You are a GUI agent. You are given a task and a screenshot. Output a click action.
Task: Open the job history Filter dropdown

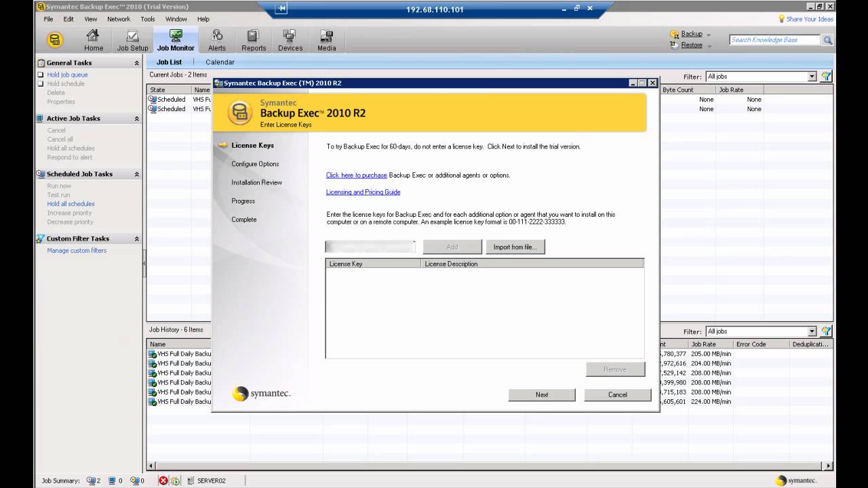812,331
